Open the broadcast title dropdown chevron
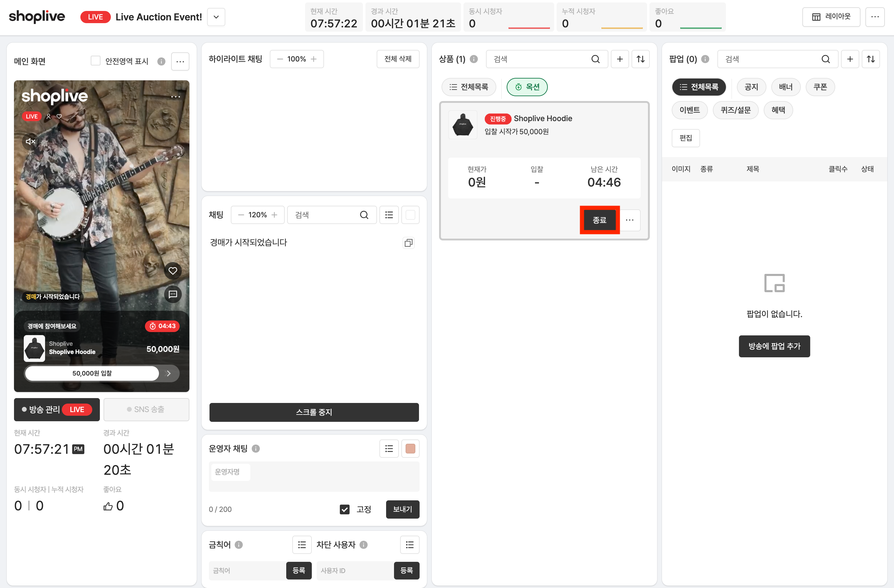 click(x=216, y=17)
